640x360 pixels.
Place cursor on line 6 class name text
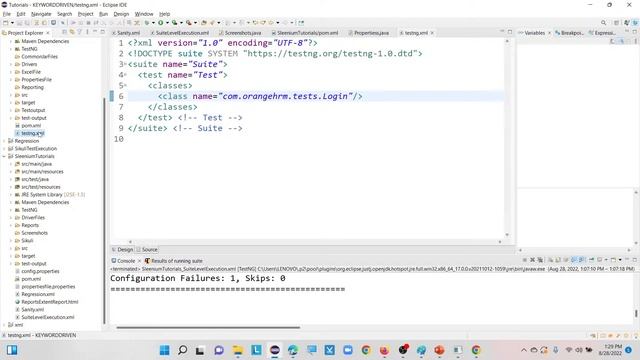coord(285,96)
